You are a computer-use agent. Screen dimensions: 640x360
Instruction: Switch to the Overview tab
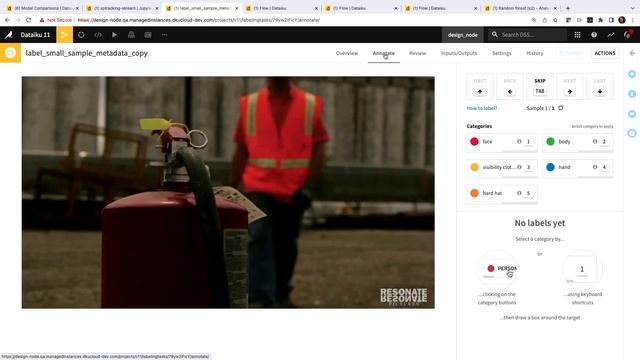tap(347, 53)
